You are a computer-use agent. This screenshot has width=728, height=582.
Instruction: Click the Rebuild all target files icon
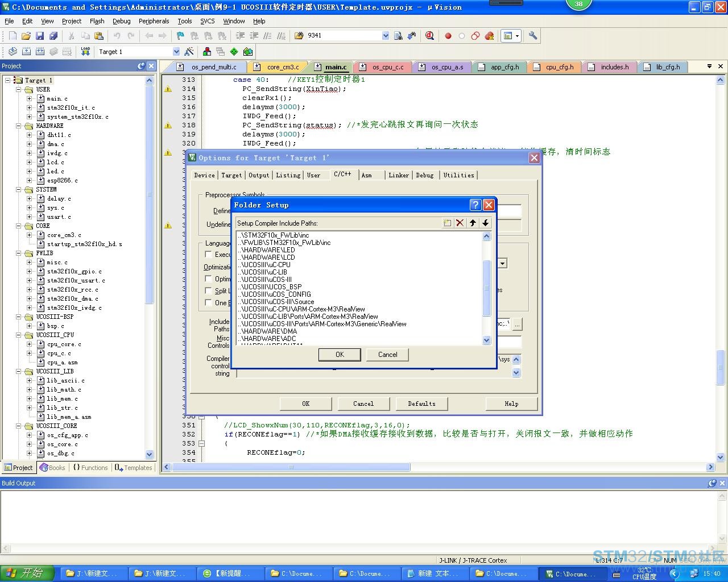pyautogui.click(x=40, y=52)
